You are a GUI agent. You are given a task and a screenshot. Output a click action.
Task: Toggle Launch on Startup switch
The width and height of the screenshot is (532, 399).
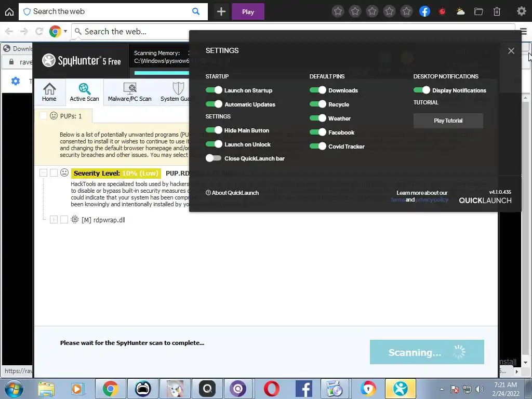pyautogui.click(x=214, y=90)
